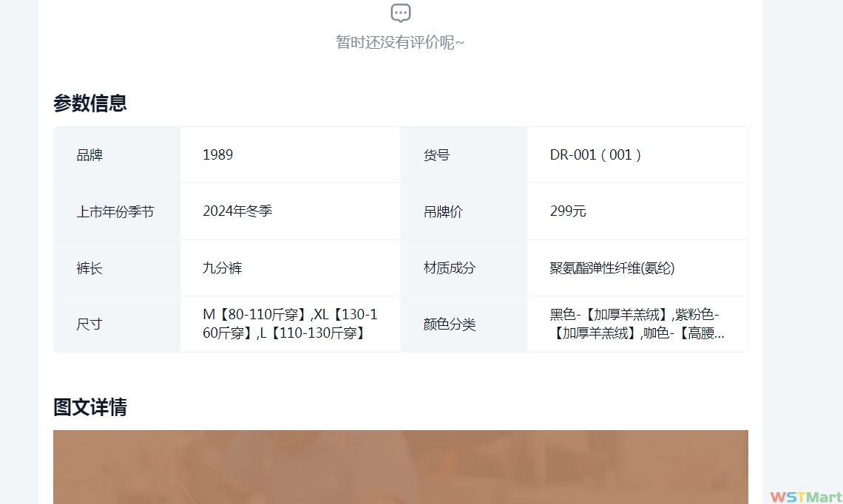Image resolution: width=843 pixels, height=504 pixels.
Task: Click the '上市年份季节' label cell
Action: (115, 212)
